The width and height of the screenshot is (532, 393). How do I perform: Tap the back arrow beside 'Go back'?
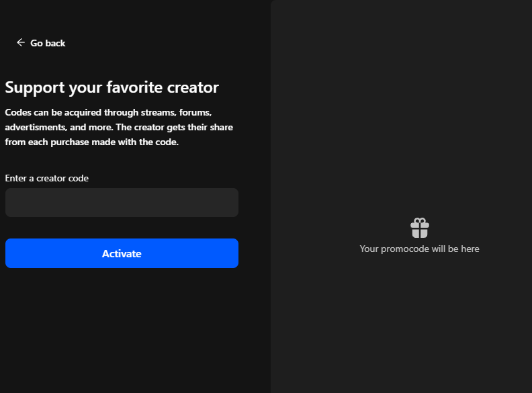pyautogui.click(x=20, y=42)
